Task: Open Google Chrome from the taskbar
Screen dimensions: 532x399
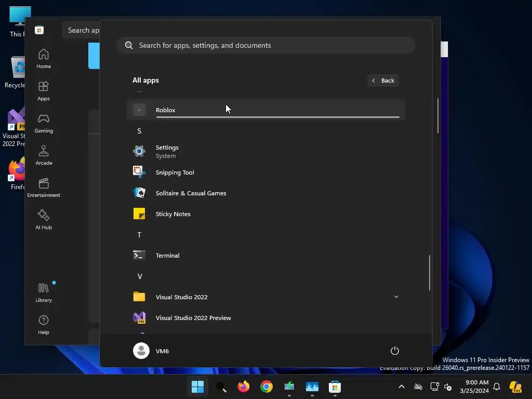Action: 267,387
